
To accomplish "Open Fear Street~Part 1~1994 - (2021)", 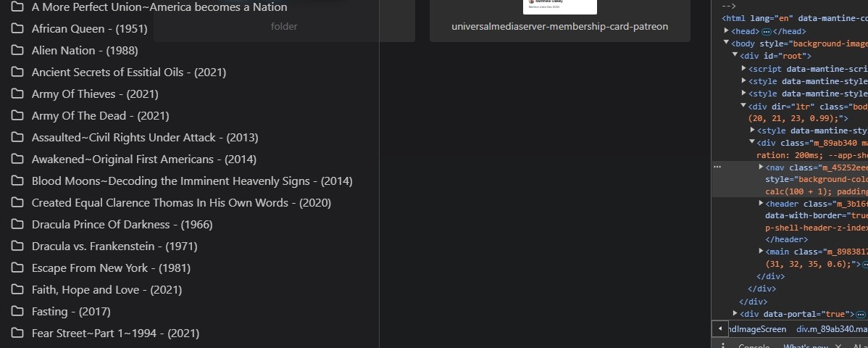I will click(115, 333).
